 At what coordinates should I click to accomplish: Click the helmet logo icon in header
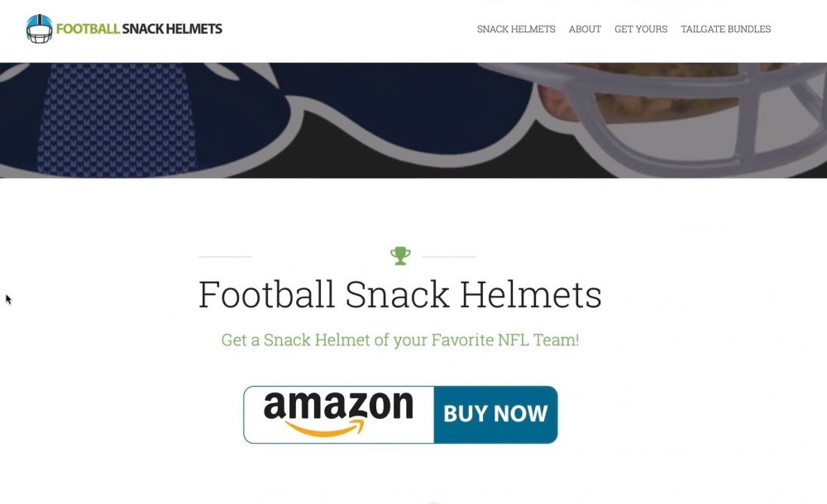[x=40, y=29]
